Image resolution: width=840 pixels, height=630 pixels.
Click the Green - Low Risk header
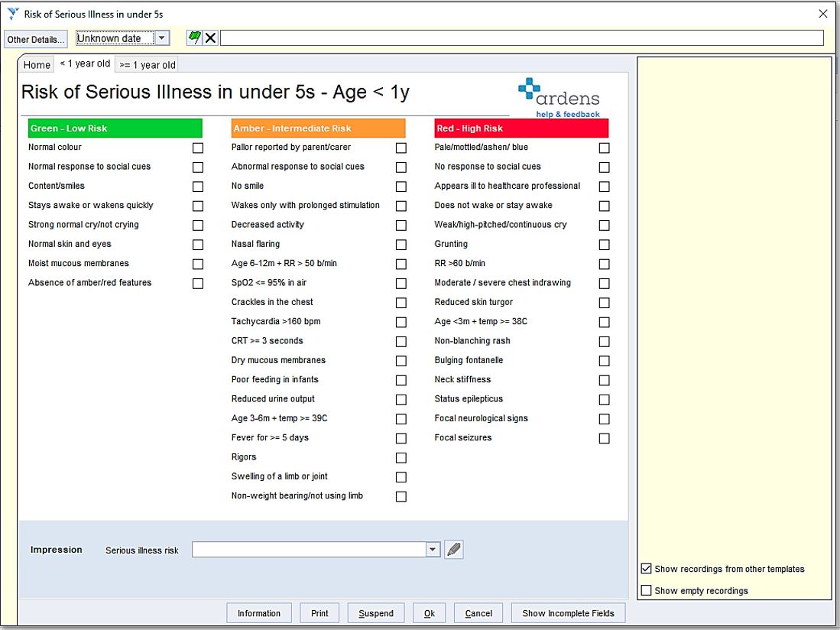(x=115, y=128)
